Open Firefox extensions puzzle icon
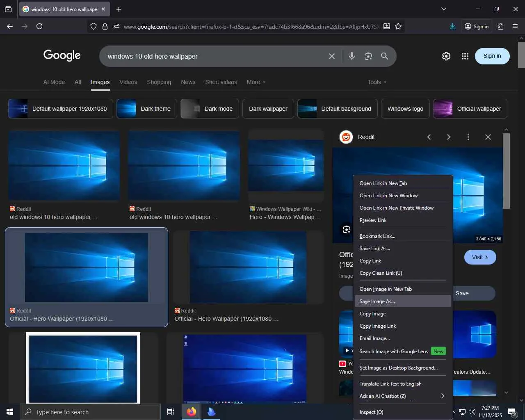The height and width of the screenshot is (420, 525). click(500, 26)
